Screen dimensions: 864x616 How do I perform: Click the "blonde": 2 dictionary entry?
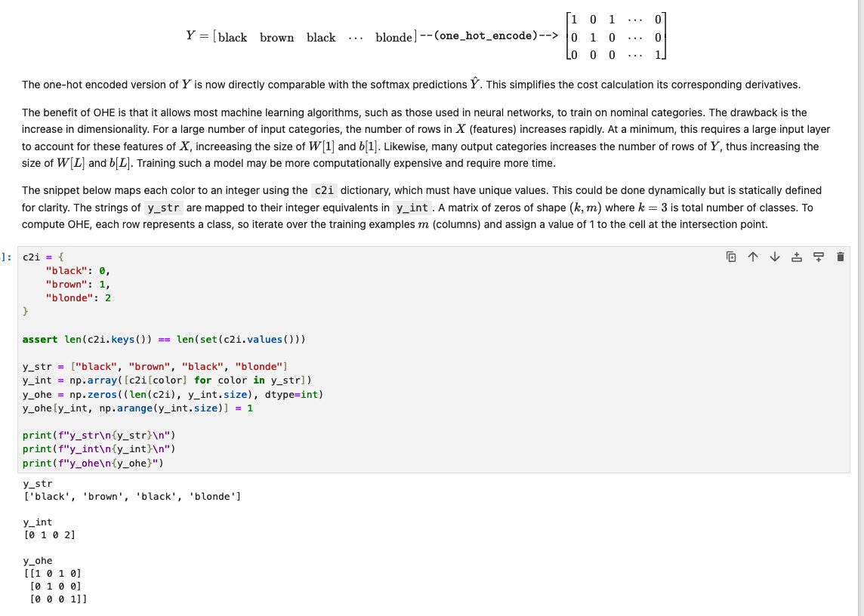tap(76, 297)
